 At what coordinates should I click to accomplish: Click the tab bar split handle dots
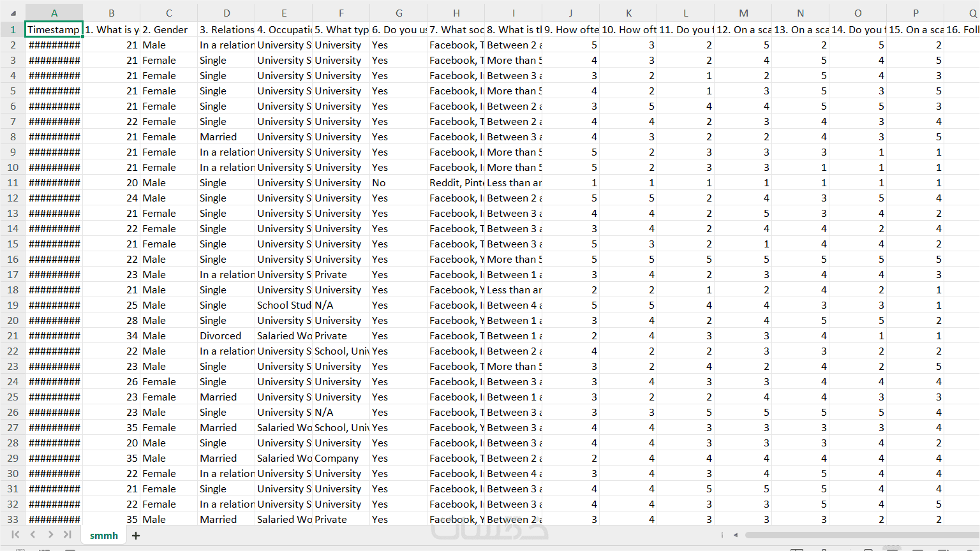click(x=722, y=535)
